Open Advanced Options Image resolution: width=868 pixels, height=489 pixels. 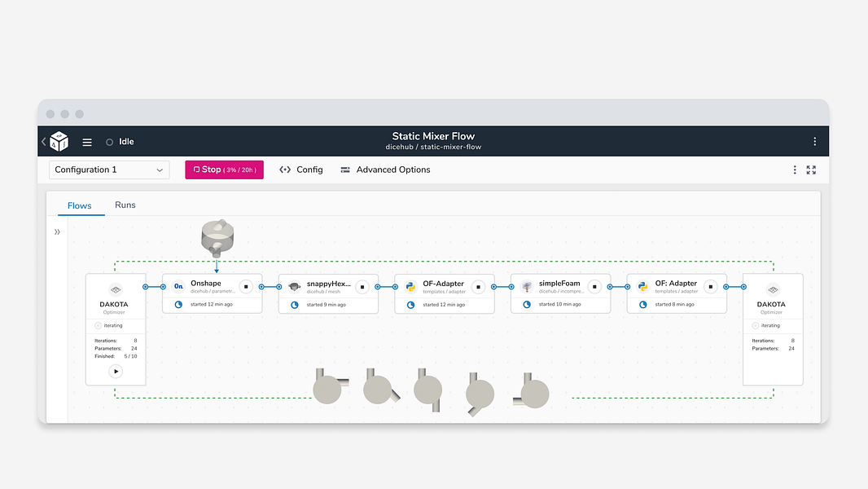[x=385, y=170]
